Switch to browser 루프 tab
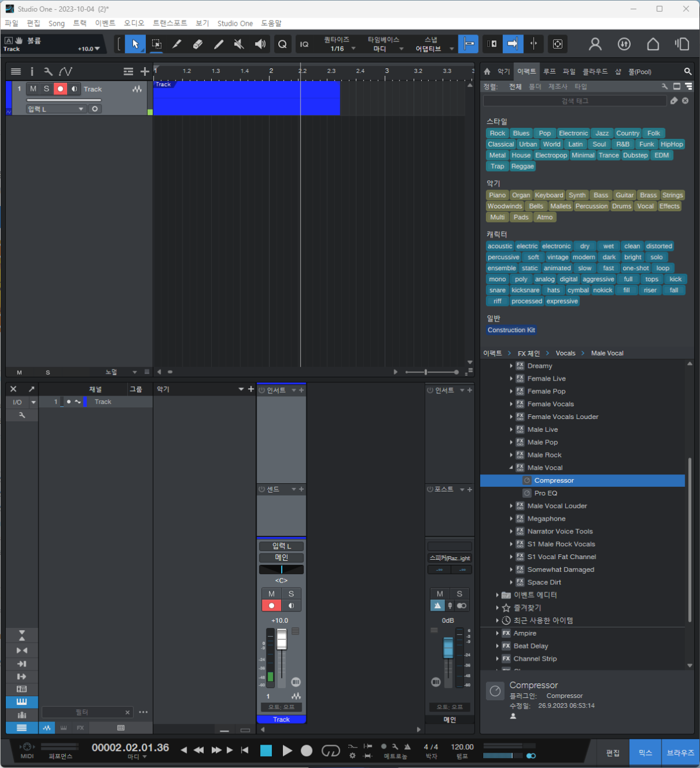This screenshot has width=700, height=768. click(549, 71)
